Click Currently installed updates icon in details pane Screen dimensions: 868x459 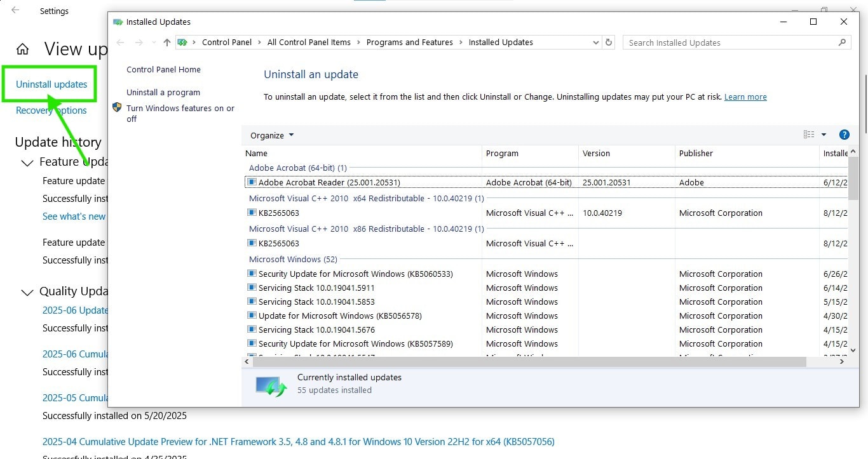(x=271, y=386)
